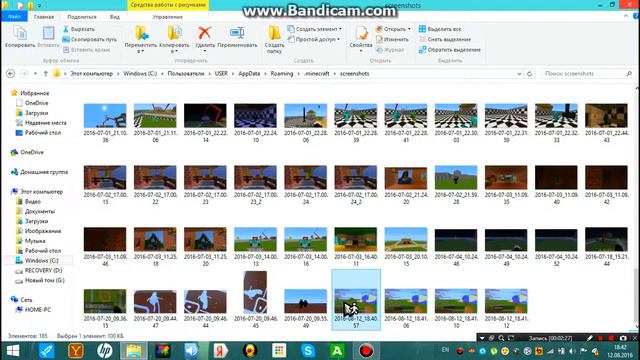This screenshot has width=640, height=360.
Task: Open the Создать элемент dropdown
Action: (314, 29)
